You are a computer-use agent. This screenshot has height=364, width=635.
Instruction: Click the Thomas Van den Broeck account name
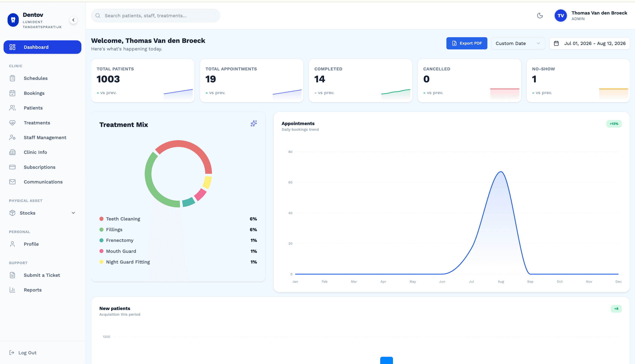[599, 13]
